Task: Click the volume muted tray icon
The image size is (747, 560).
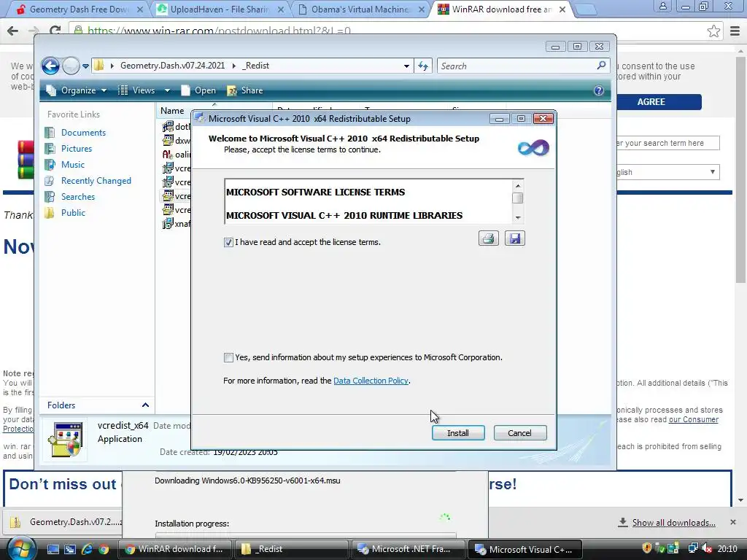Action: click(x=708, y=548)
